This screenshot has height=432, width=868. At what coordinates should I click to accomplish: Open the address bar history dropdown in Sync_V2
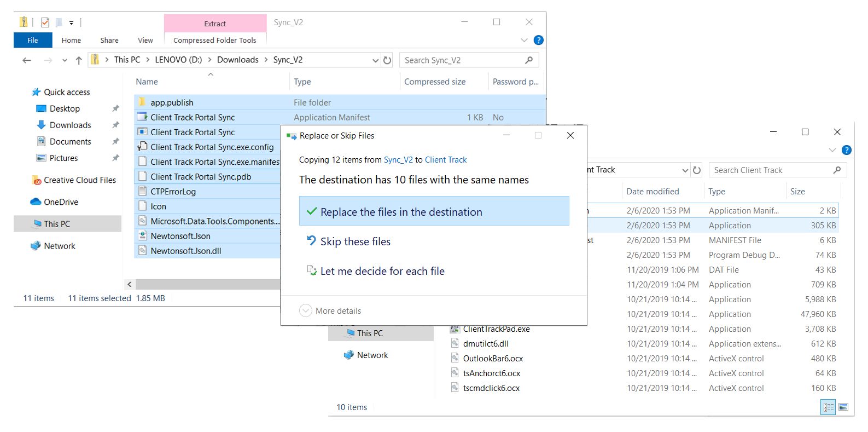point(375,60)
